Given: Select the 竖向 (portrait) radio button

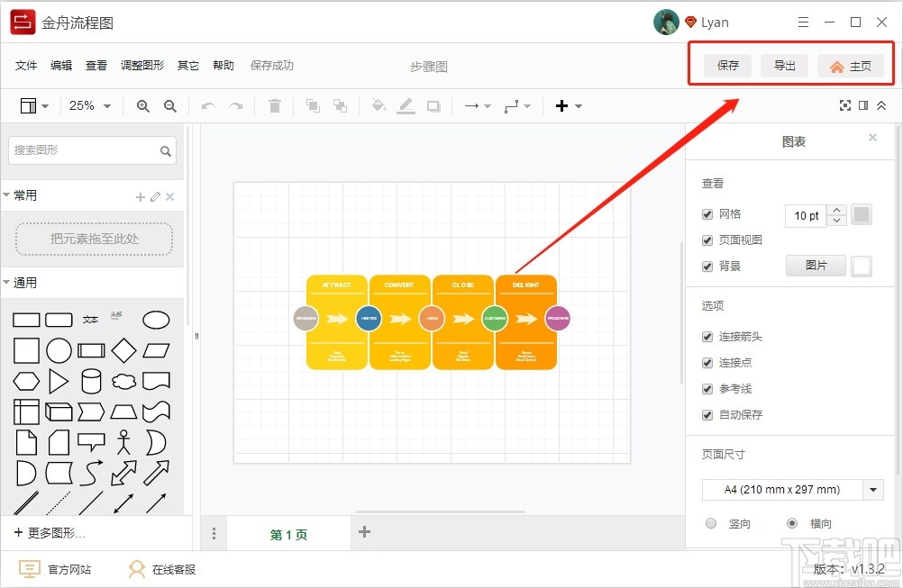Looking at the screenshot, I should coord(711,523).
